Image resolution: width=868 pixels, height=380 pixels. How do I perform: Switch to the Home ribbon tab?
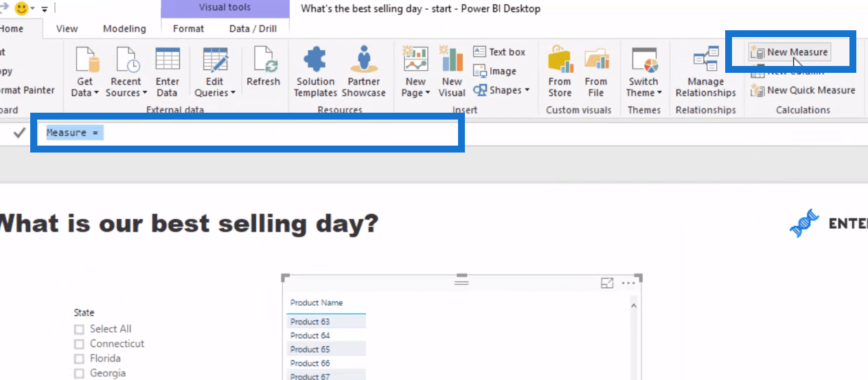12,29
